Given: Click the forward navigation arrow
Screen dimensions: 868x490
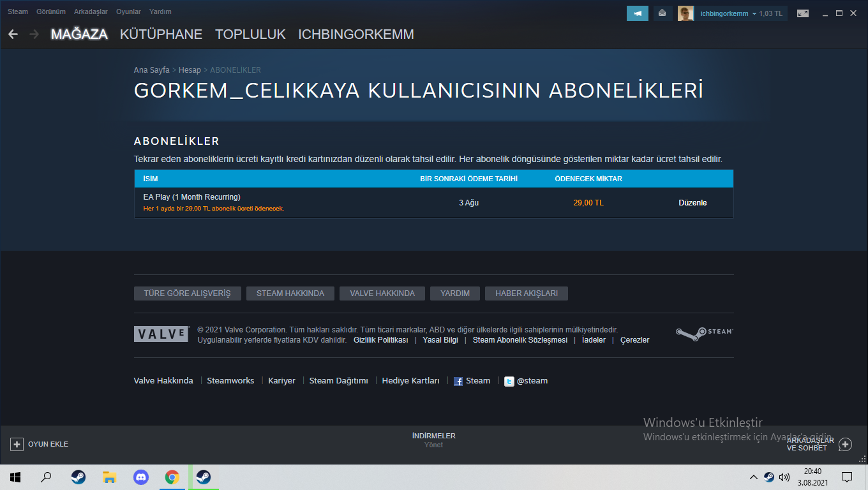Looking at the screenshot, I should click(x=34, y=34).
